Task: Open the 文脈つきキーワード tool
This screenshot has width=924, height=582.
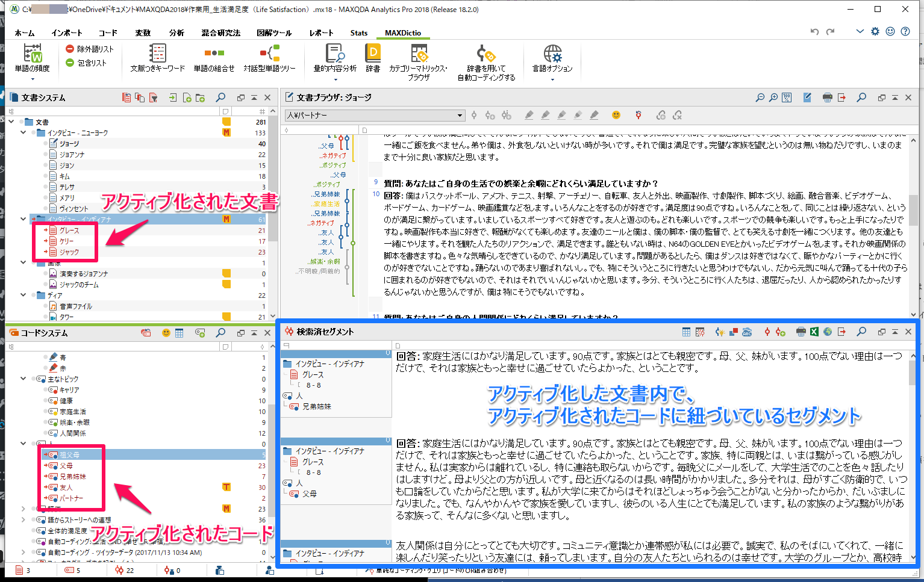Action: tap(158, 58)
